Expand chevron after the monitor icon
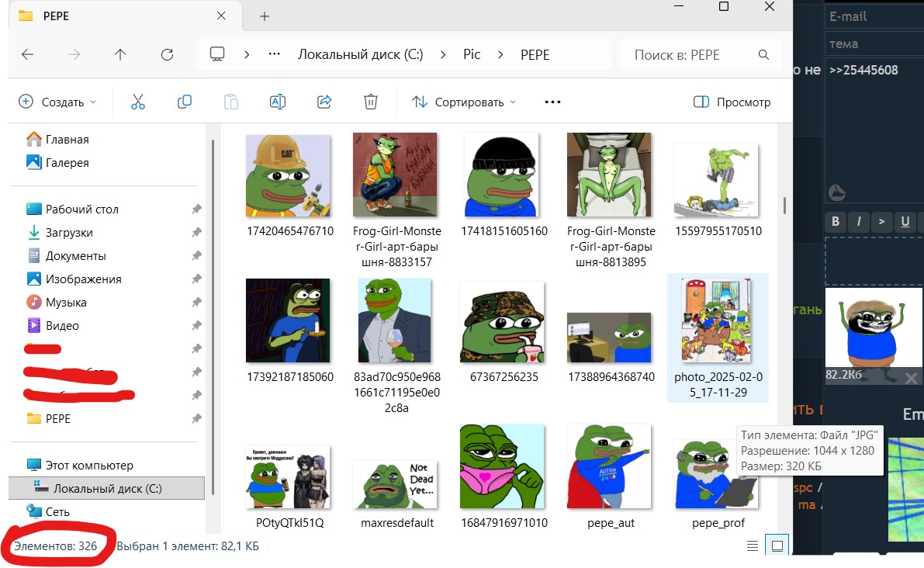 [246, 55]
